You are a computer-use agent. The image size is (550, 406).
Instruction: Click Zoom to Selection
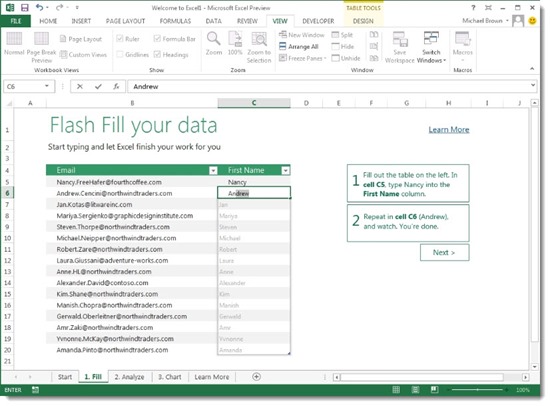coord(259,47)
